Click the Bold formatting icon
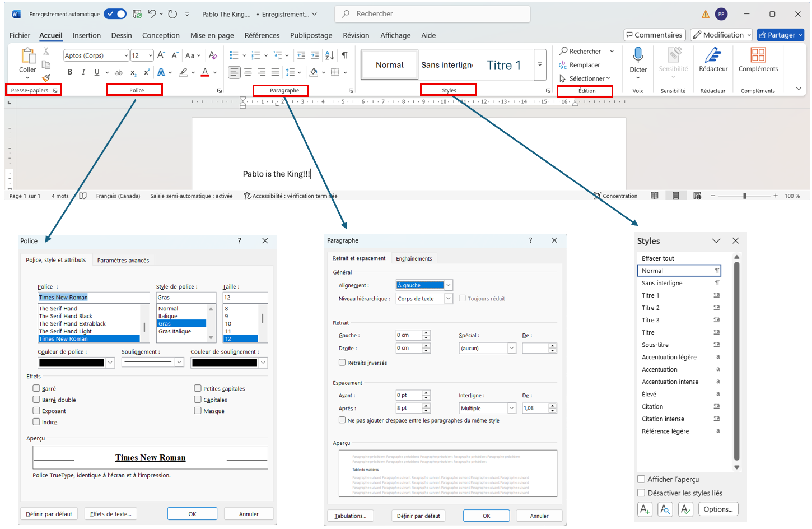This screenshot has width=812, height=529. coord(70,72)
